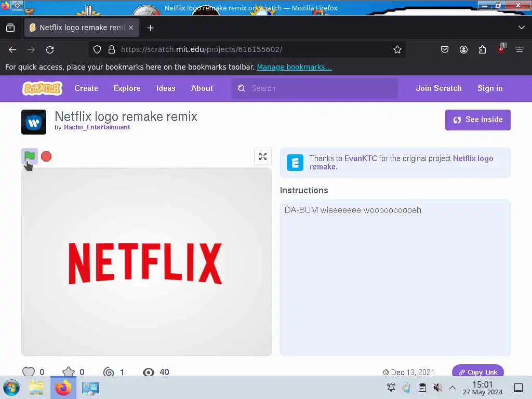Open Manage bookmarks link
Image resolution: width=532 pixels, height=399 pixels.
[x=294, y=67]
